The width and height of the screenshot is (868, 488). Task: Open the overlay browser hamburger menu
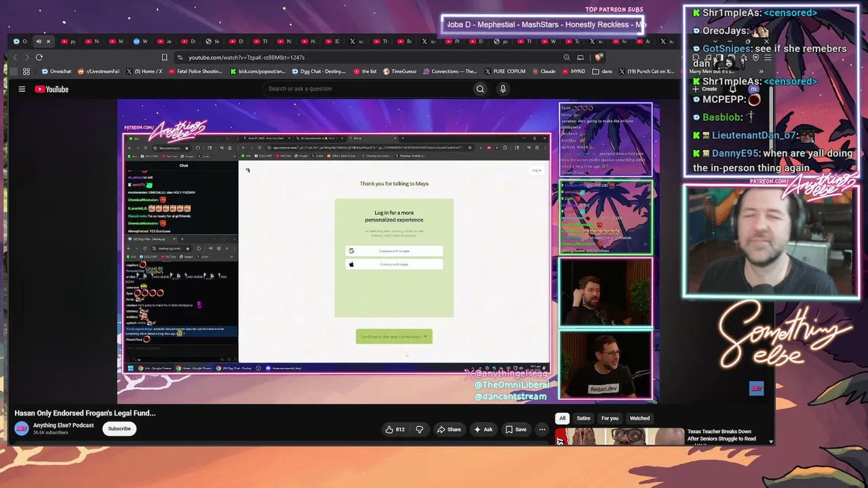[x=768, y=58]
